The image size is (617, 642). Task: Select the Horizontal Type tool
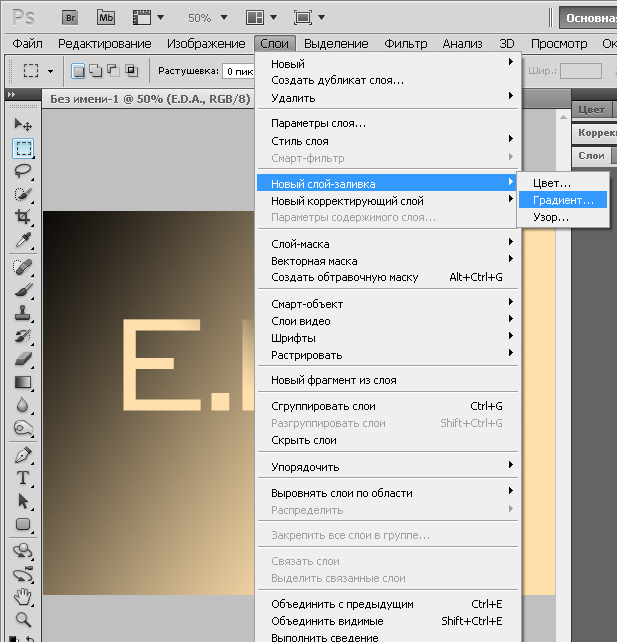[x=23, y=478]
